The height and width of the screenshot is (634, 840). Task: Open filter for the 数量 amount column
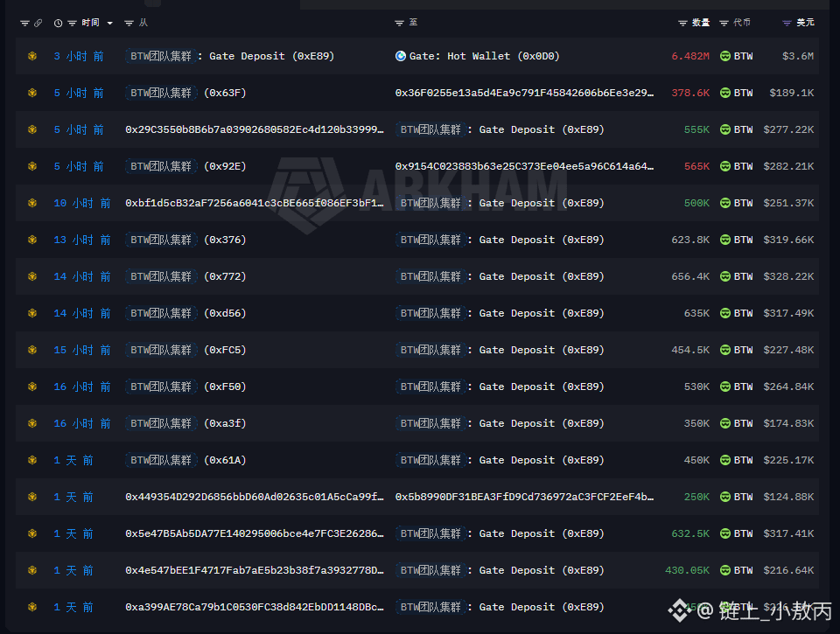coord(682,23)
